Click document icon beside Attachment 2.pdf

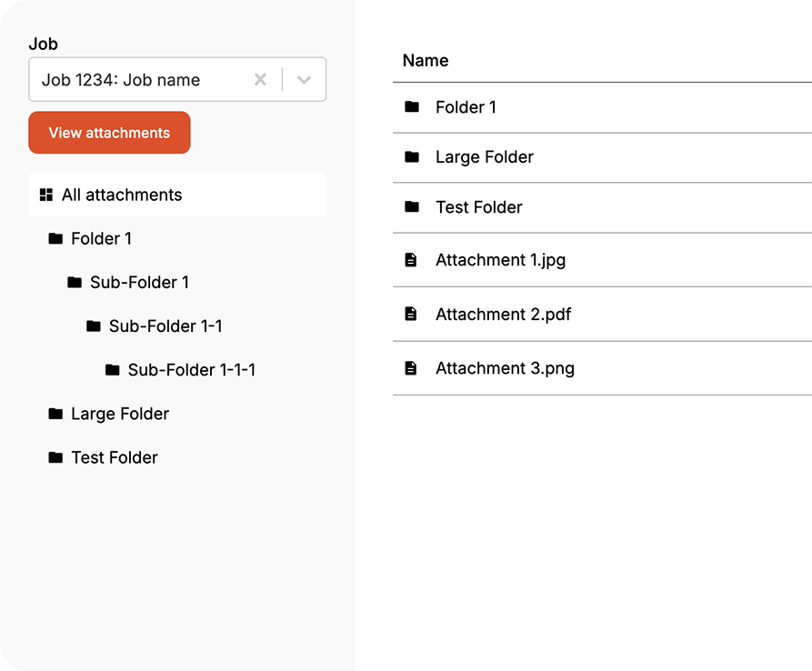411,315
